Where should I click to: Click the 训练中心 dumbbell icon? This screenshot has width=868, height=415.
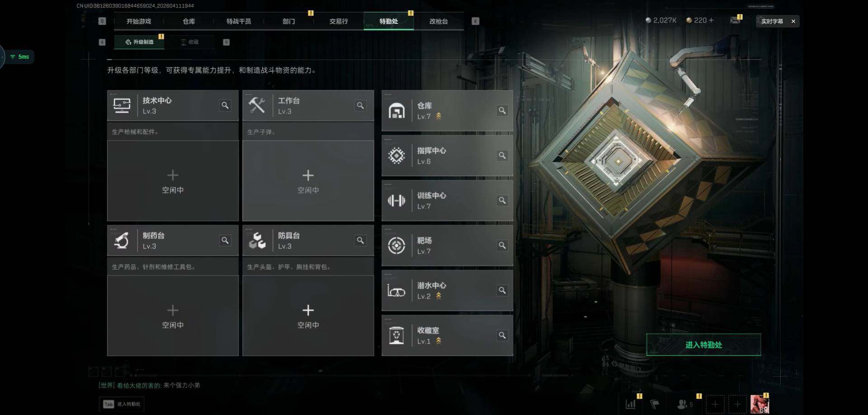pos(396,201)
